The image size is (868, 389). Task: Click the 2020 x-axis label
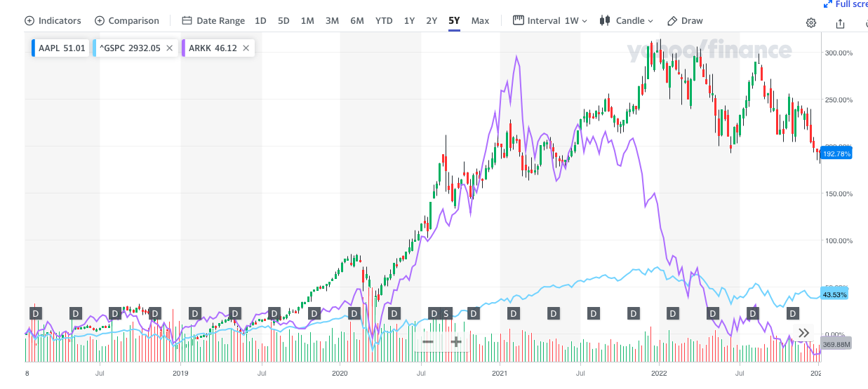click(x=340, y=373)
